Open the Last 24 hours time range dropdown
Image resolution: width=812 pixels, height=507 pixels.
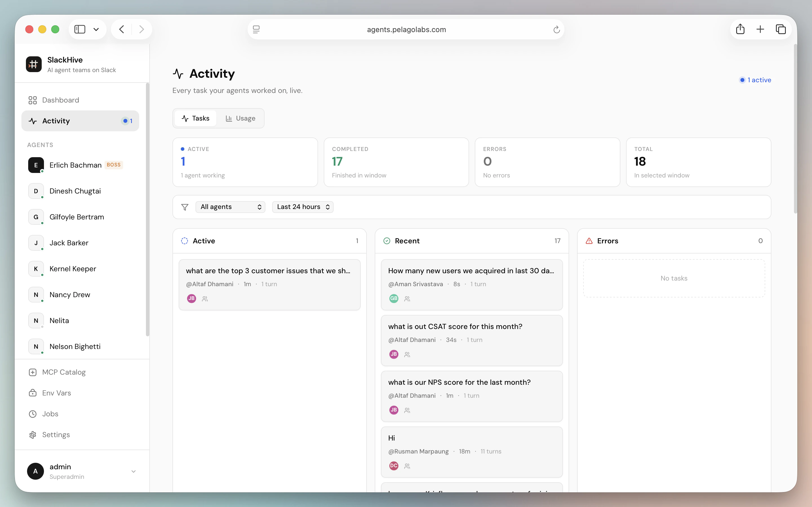click(303, 207)
